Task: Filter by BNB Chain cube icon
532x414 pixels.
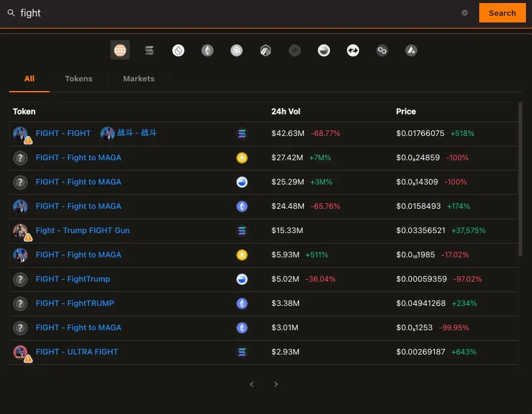Action: tap(237, 50)
